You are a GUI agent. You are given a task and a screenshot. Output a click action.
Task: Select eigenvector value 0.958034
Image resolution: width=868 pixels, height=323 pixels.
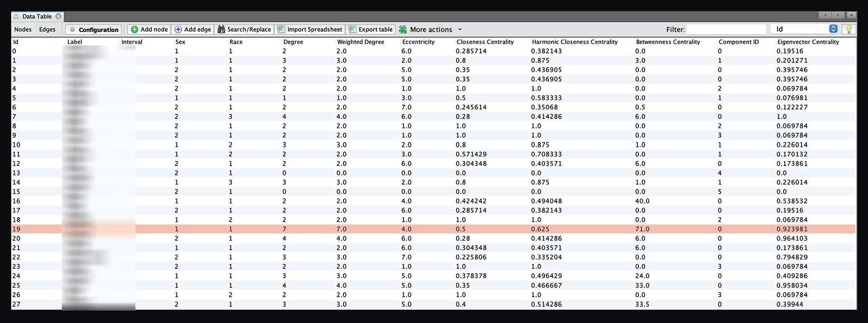pyautogui.click(x=792, y=285)
